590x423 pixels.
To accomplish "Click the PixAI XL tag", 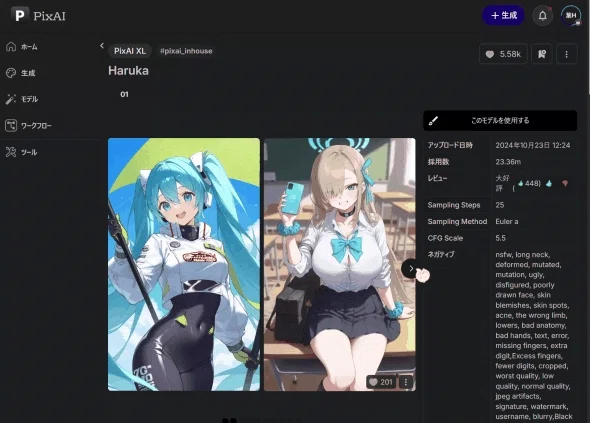I will click(130, 51).
